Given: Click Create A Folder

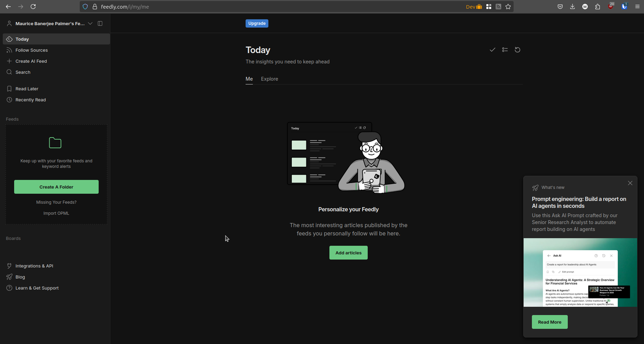Looking at the screenshot, I should tap(56, 186).
